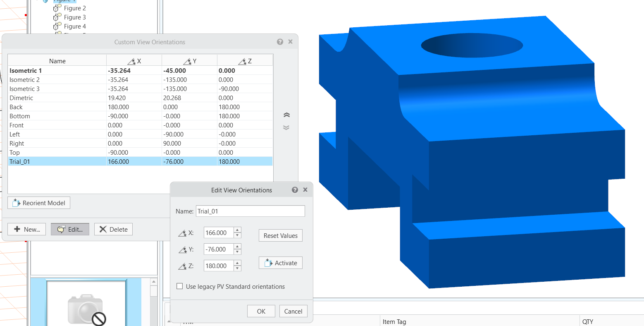
Task: Click the down stepper arrow on the Y value
Action: (237, 251)
